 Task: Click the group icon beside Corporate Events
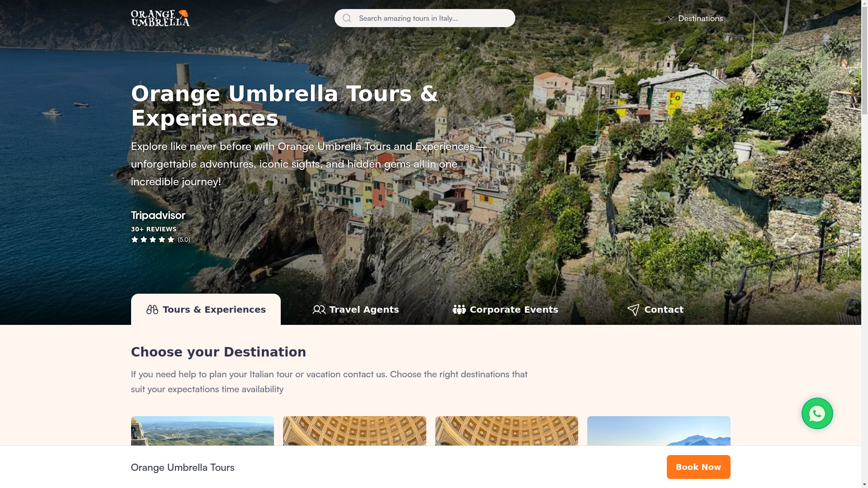pos(459,310)
